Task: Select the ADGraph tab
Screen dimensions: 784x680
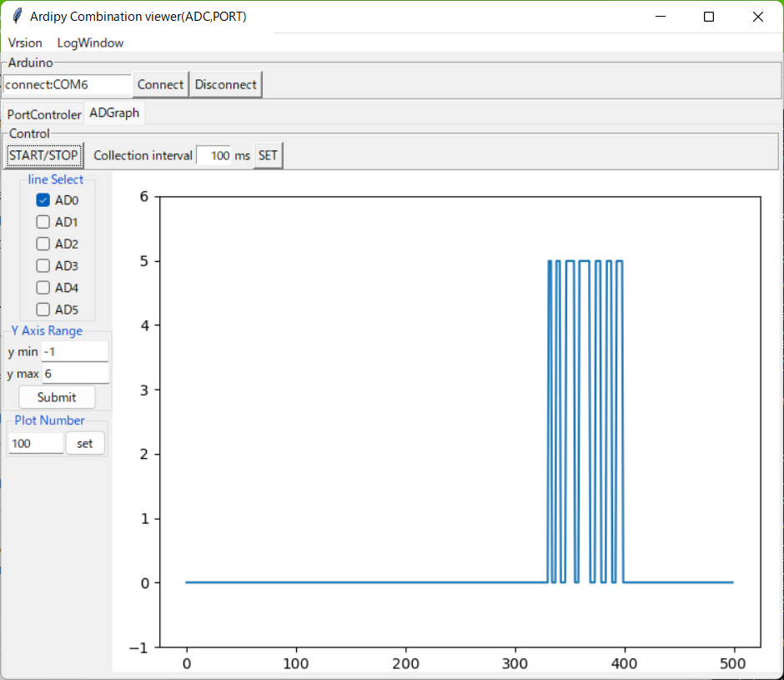Action: (114, 113)
